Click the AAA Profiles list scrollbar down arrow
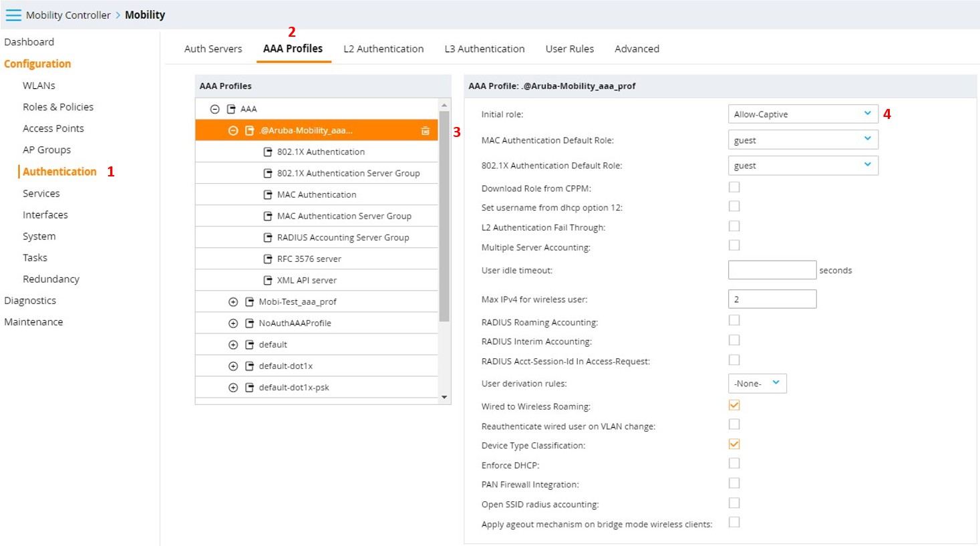980x546 pixels. click(x=444, y=398)
